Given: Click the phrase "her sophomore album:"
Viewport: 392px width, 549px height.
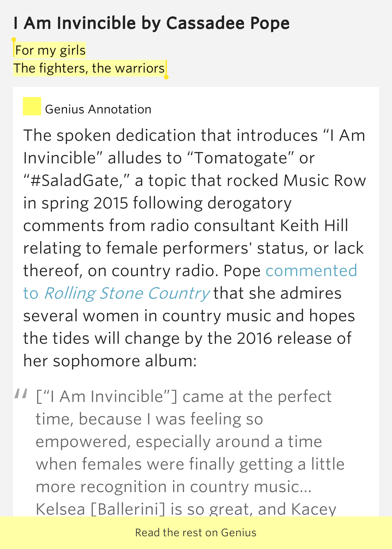Looking at the screenshot, I should click(110, 361).
